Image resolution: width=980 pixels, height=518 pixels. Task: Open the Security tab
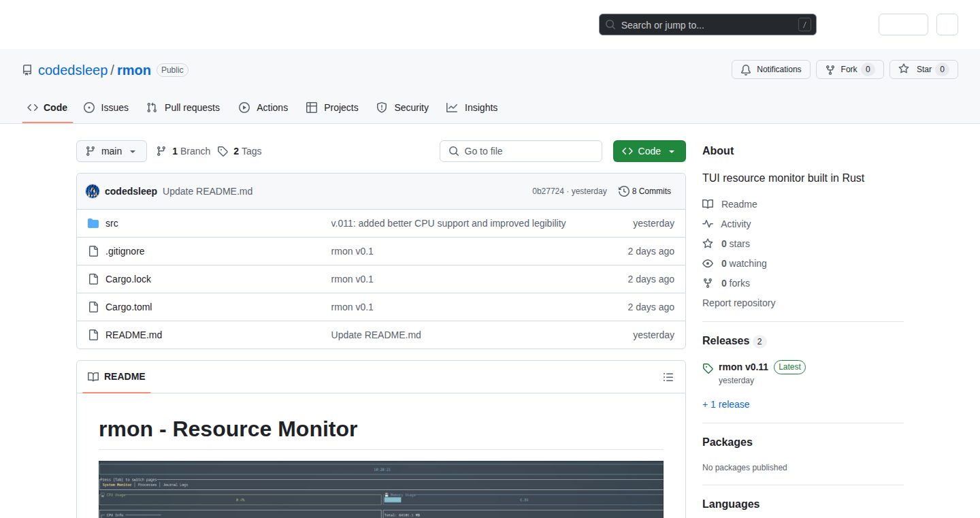403,108
